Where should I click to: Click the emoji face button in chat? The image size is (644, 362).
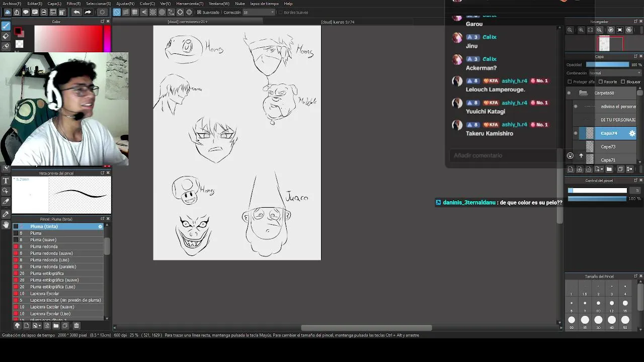coord(570,156)
